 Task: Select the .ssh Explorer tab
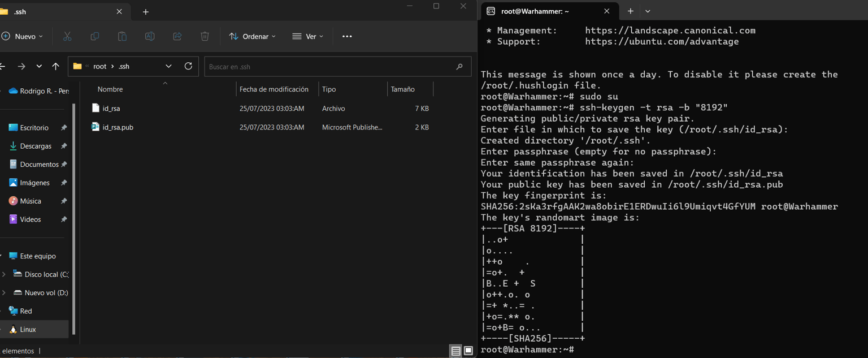pyautogui.click(x=62, y=12)
